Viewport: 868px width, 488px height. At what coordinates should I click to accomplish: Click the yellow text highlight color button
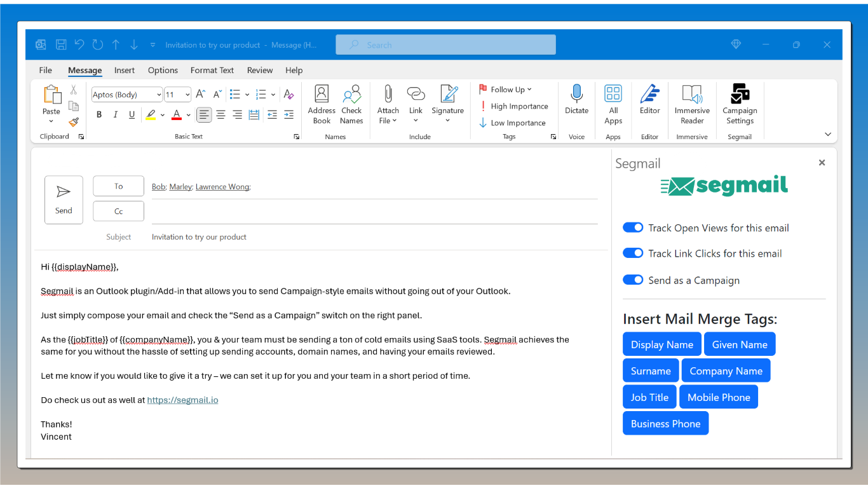151,114
